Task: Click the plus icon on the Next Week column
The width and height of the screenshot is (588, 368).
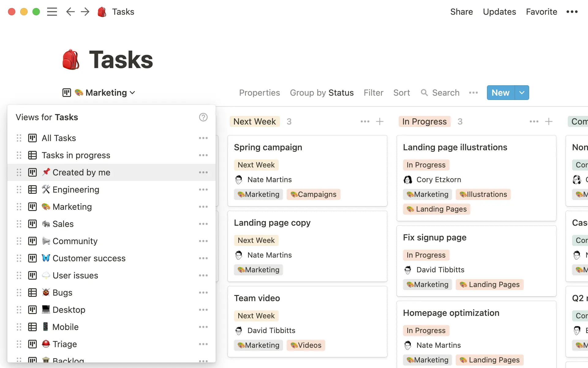Action: 379,121
